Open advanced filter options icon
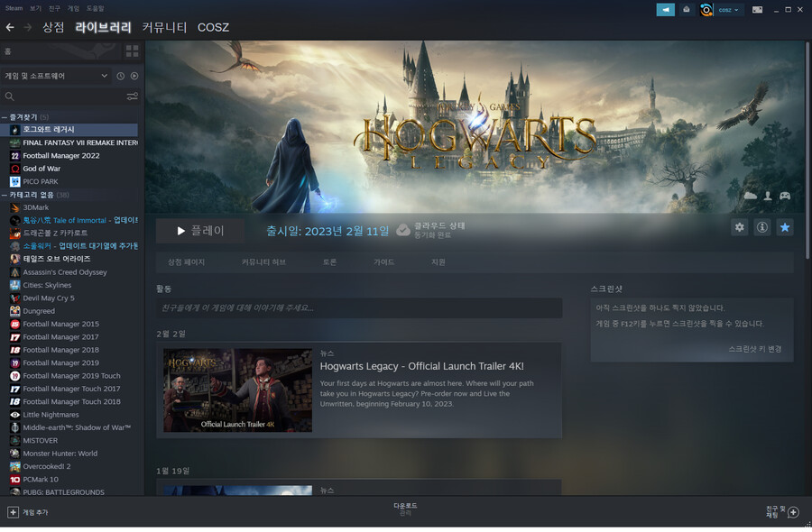Screen dimensions: 812x532 [x=133, y=96]
